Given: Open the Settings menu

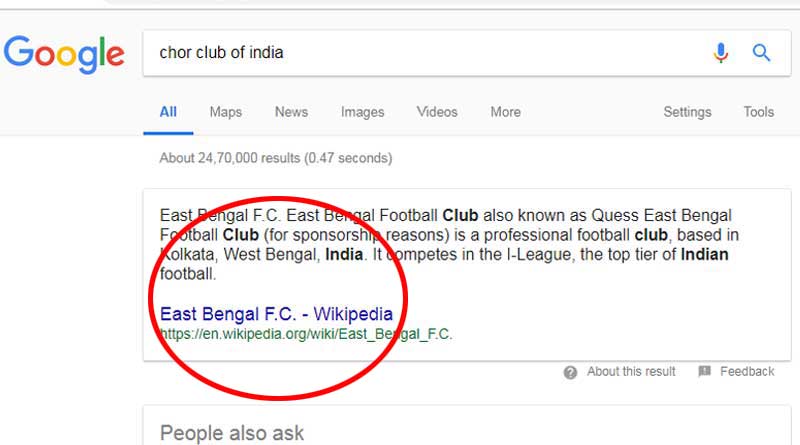Looking at the screenshot, I should tap(687, 112).
